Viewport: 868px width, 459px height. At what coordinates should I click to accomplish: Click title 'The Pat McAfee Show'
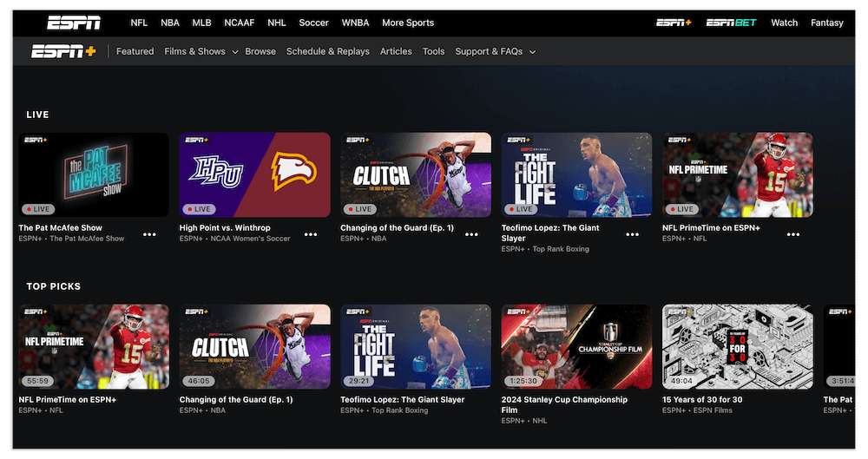(61, 227)
